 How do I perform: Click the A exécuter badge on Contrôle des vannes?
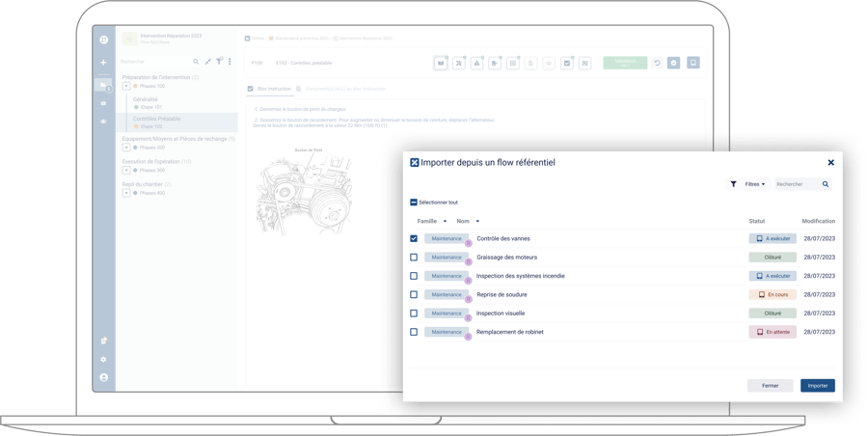coord(773,238)
